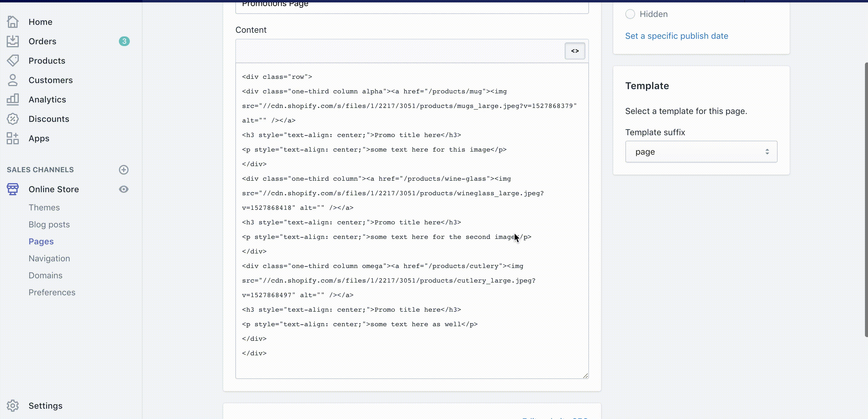This screenshot has height=419, width=868.
Task: Click the Orders inbox icon
Action: click(12, 42)
